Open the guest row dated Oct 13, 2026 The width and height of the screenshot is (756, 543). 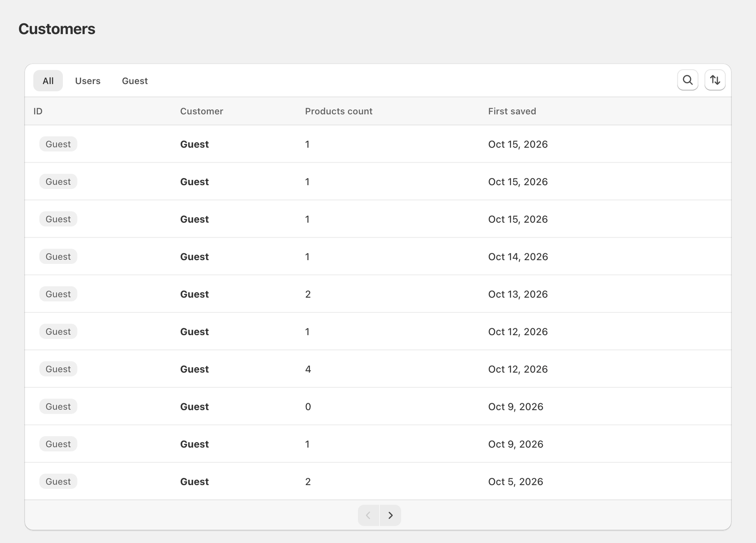click(x=378, y=294)
